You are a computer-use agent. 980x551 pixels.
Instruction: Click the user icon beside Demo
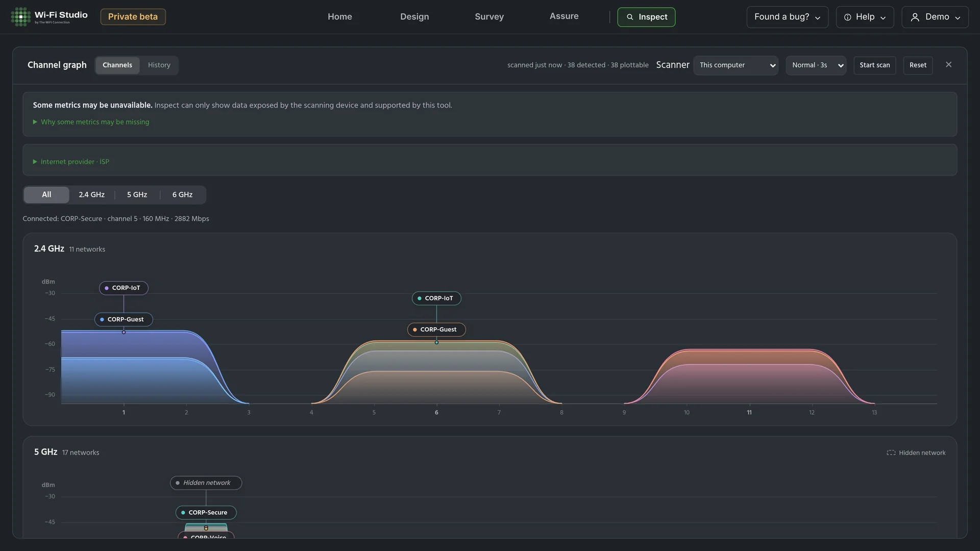click(915, 17)
